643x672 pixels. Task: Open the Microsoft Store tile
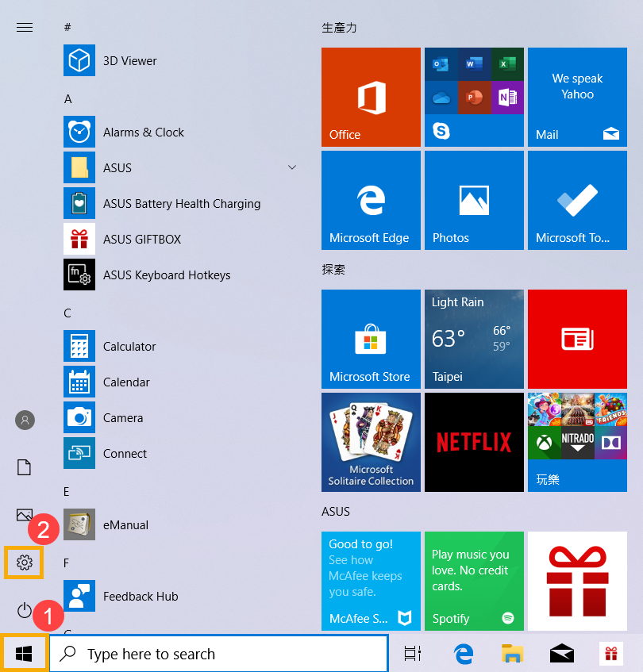point(371,339)
